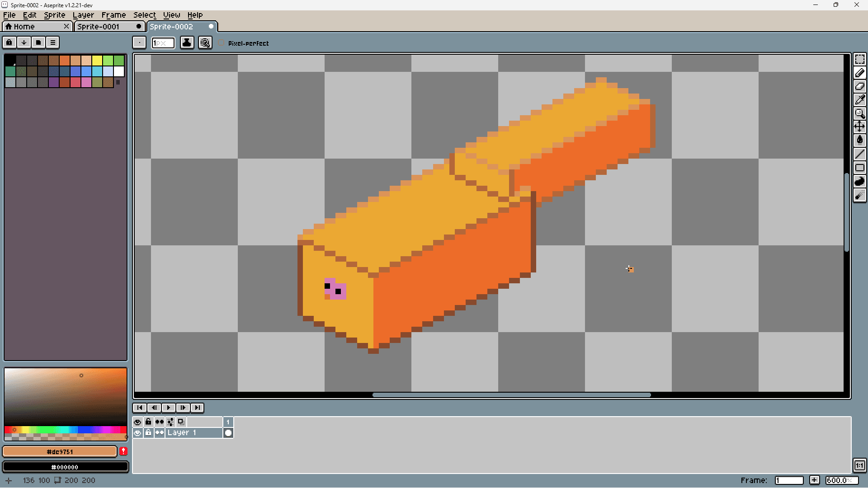The width and height of the screenshot is (868, 488).
Task: Select the Zoom magnifier tool
Action: coord(859,113)
